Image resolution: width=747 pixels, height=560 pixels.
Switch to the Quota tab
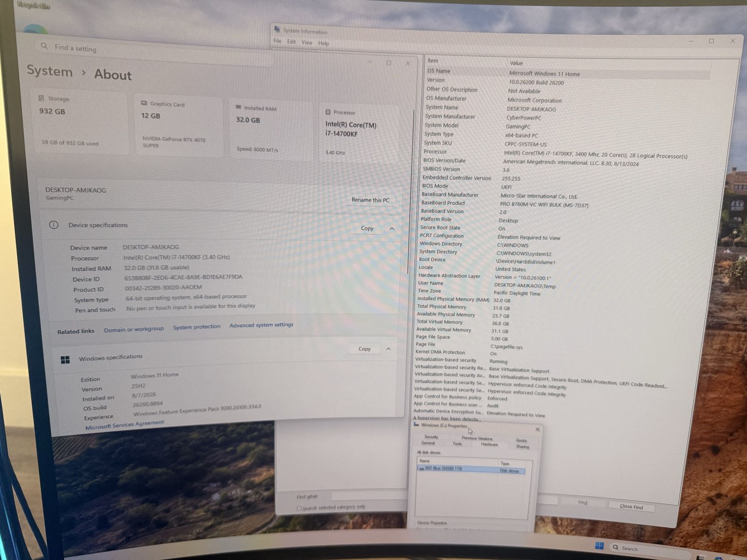521,440
